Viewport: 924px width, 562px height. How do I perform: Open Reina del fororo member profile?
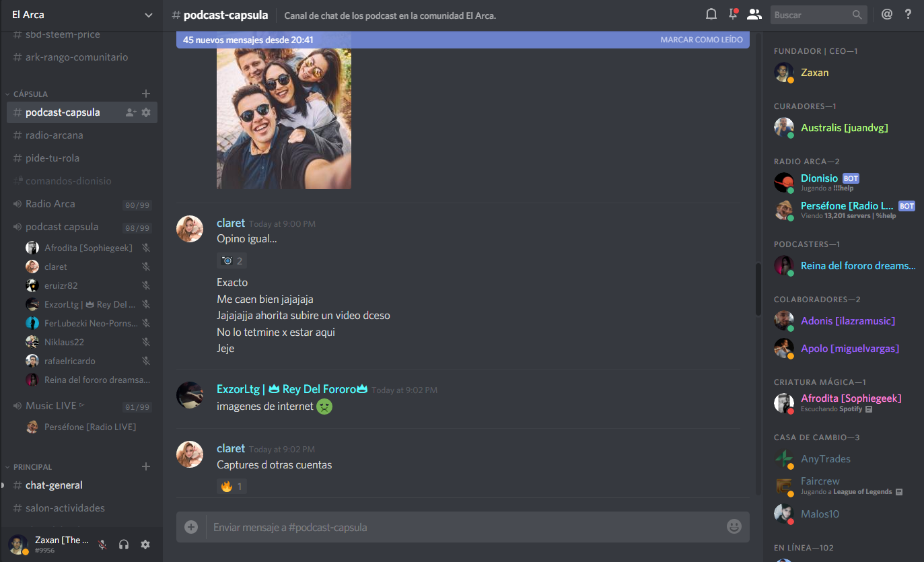[844, 266]
